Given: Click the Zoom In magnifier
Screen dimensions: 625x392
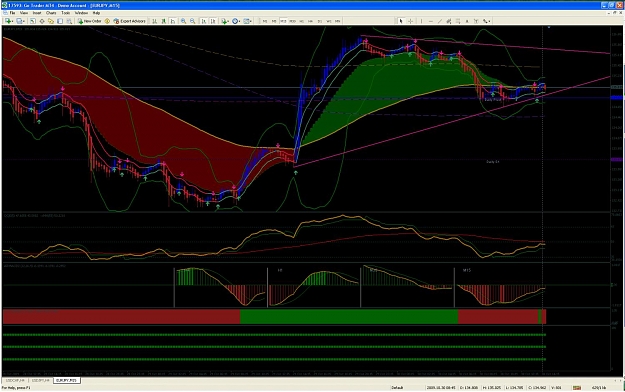Looking at the screenshot, I should click(x=183, y=21).
